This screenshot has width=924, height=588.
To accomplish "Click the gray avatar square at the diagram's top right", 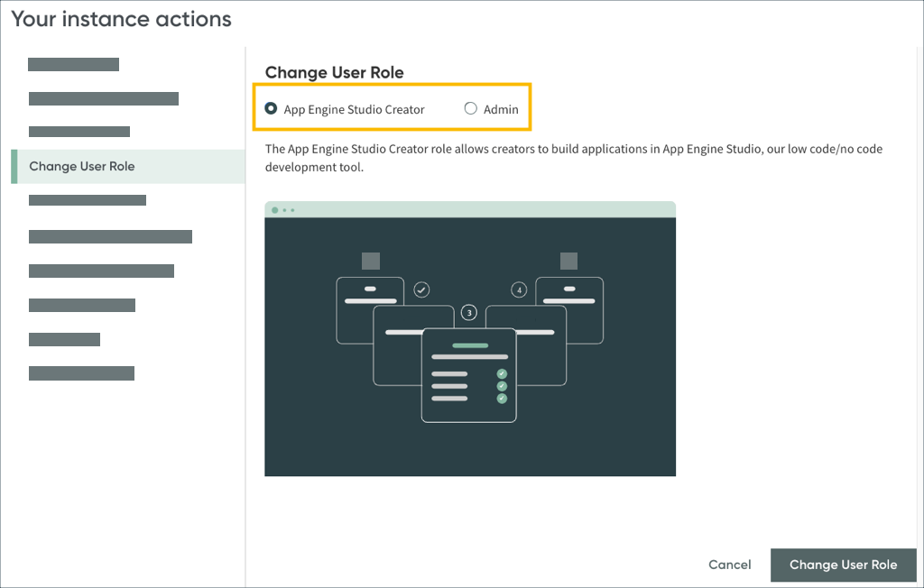I will (x=568, y=262).
